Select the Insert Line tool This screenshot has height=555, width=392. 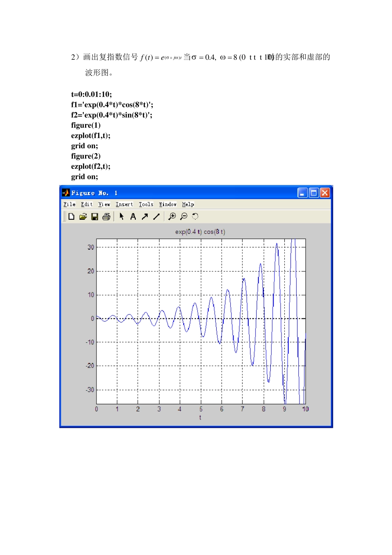point(156,216)
